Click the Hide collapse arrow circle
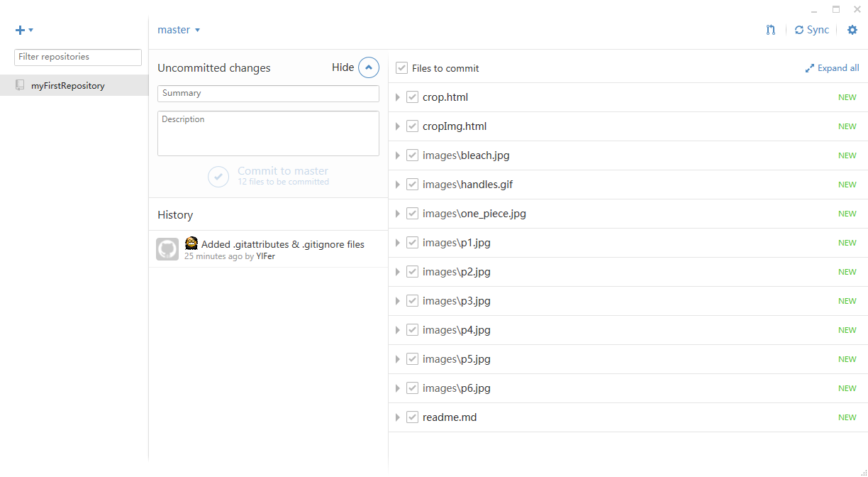 [369, 67]
